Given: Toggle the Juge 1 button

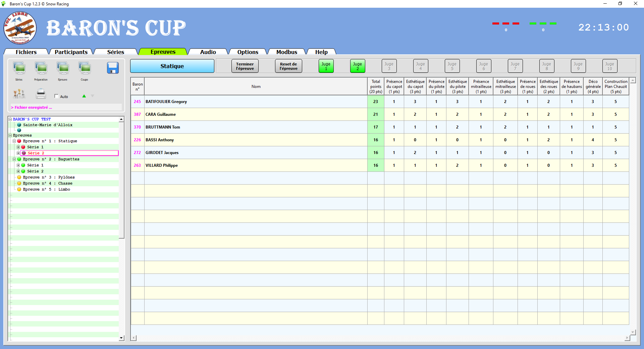Looking at the screenshot, I should click(326, 66).
